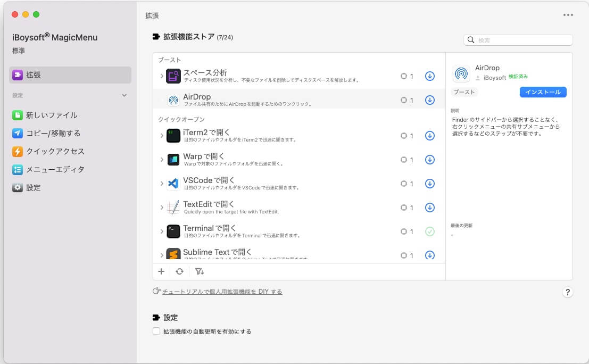Click the macOS yellow minimize button

(26, 14)
